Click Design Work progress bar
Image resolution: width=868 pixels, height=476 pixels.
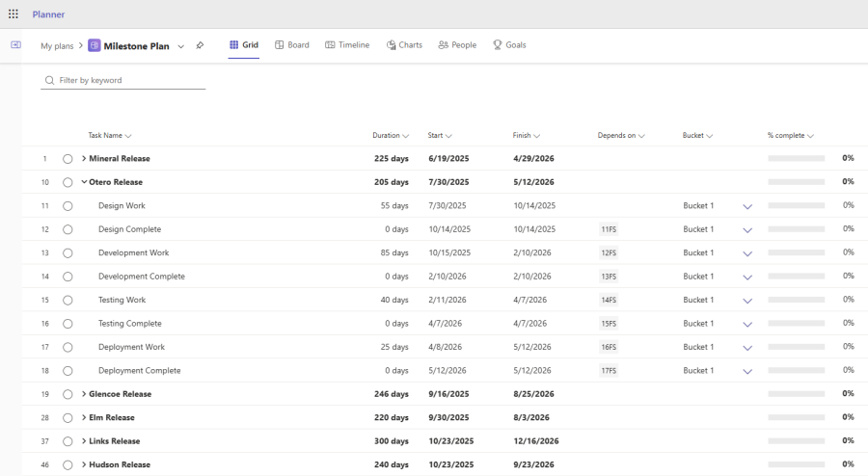pos(796,205)
